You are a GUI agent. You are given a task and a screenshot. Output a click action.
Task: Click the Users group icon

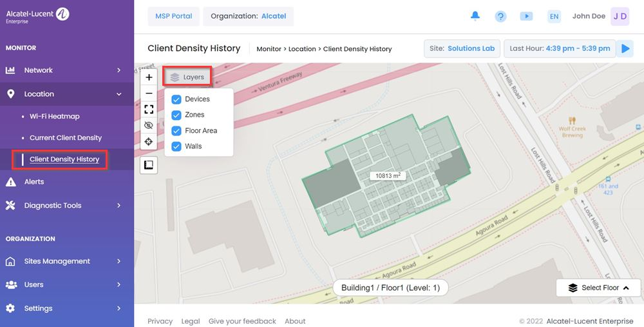11,284
